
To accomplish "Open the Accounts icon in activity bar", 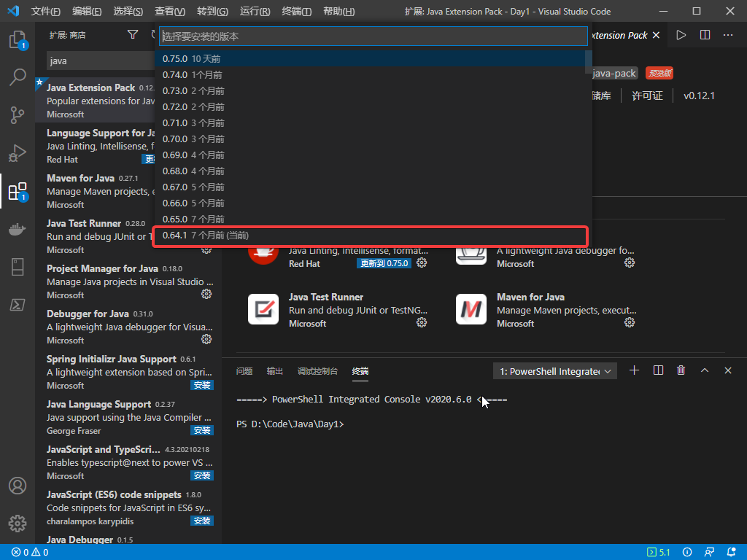I will tap(18, 486).
